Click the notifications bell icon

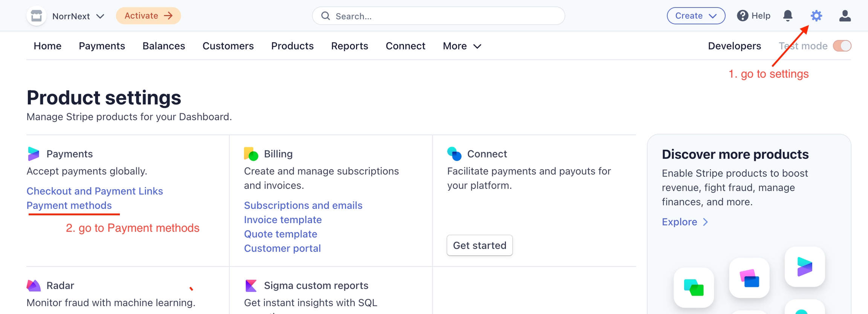click(787, 16)
